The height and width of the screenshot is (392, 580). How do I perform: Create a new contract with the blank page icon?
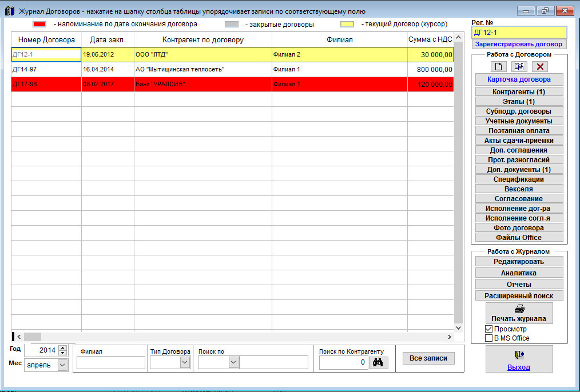coord(499,66)
